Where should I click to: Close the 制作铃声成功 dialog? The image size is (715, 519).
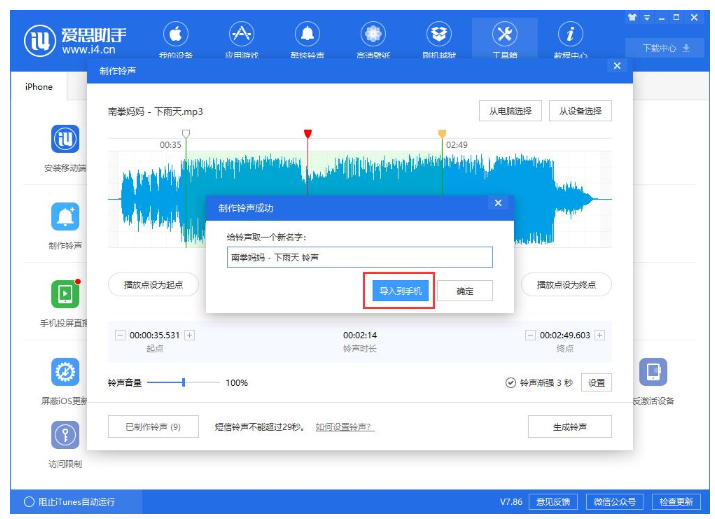(x=497, y=203)
